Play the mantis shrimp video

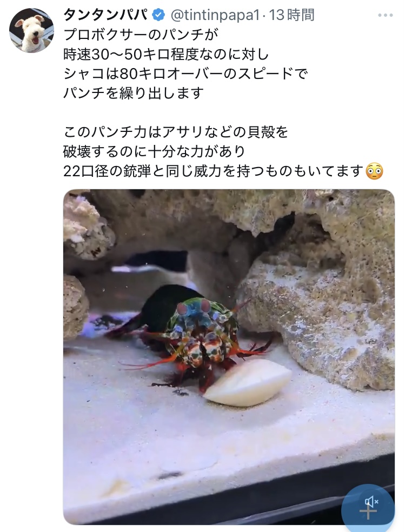coord(229,357)
